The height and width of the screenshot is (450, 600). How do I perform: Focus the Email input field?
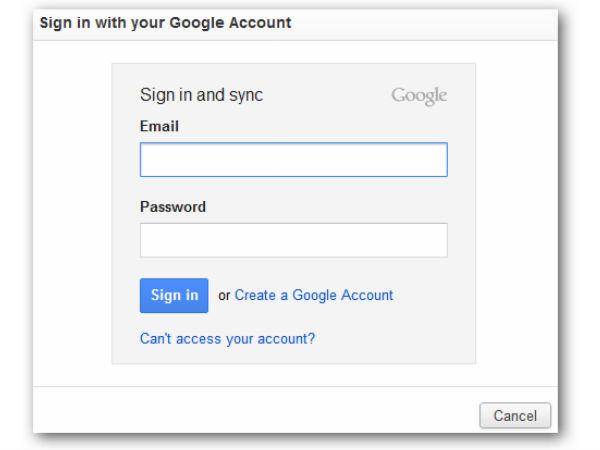(293, 160)
